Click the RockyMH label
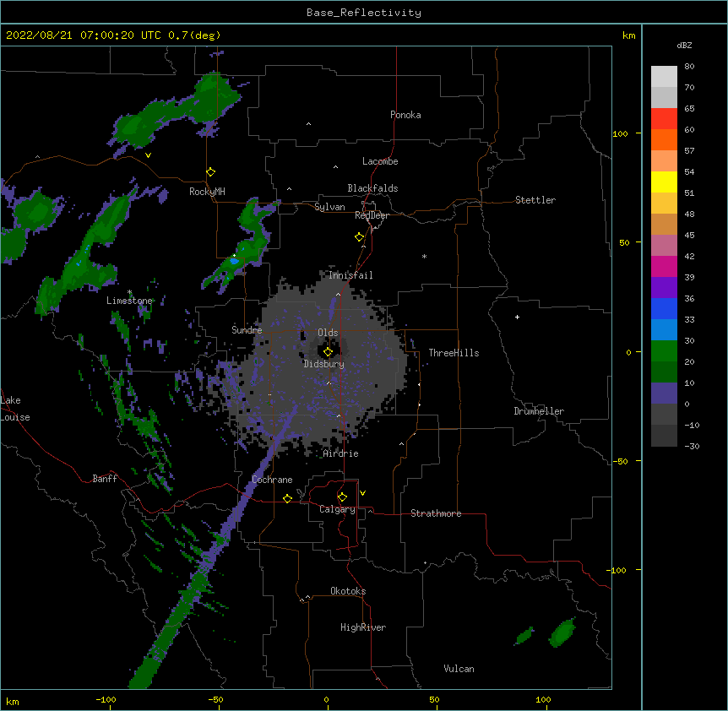Viewport: 728px width, 711px height. coord(207,192)
